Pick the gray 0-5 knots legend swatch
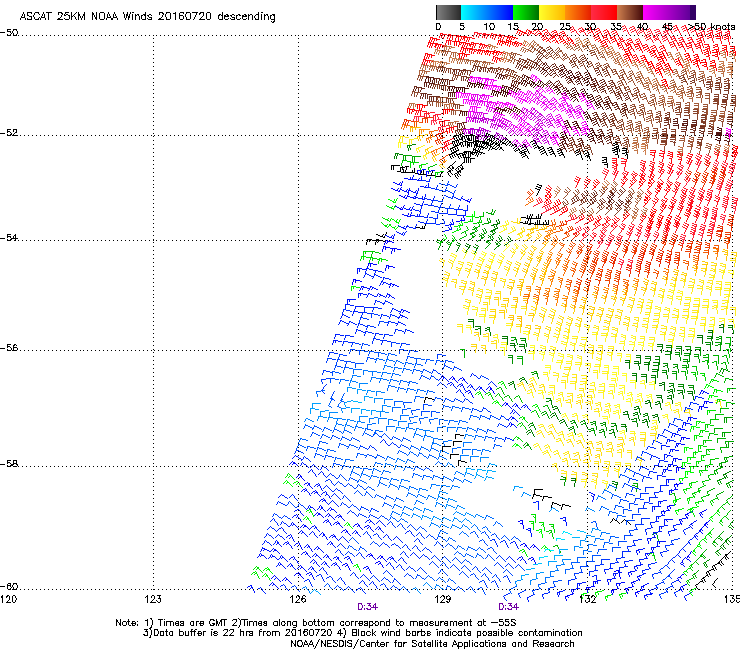Viewport: 740px width, 650px height. [x=448, y=12]
